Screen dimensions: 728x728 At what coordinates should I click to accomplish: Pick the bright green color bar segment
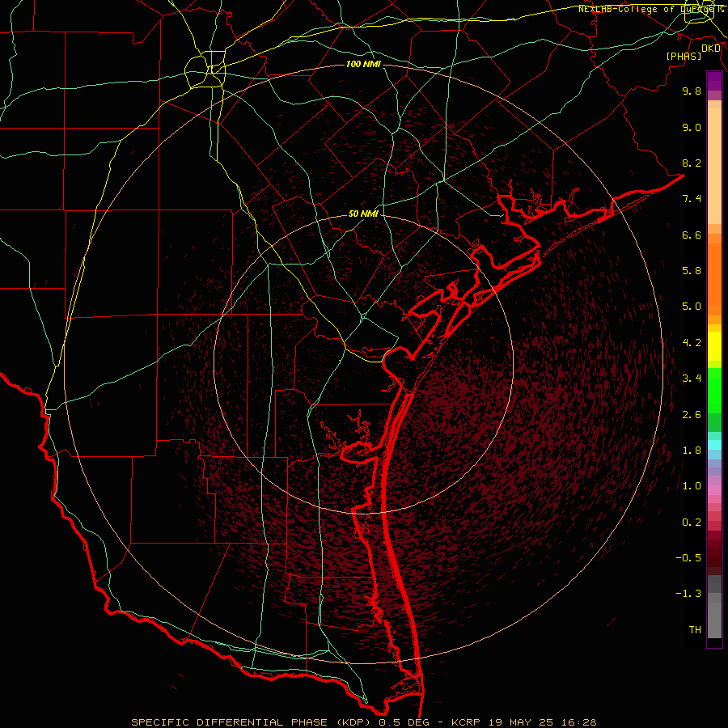[x=714, y=391]
